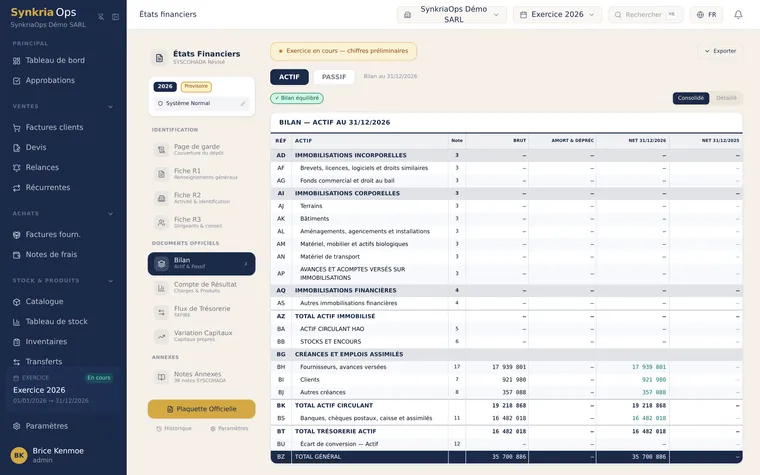Collapse the Ventes section chevron
This screenshot has width=760, height=475.
(111, 107)
